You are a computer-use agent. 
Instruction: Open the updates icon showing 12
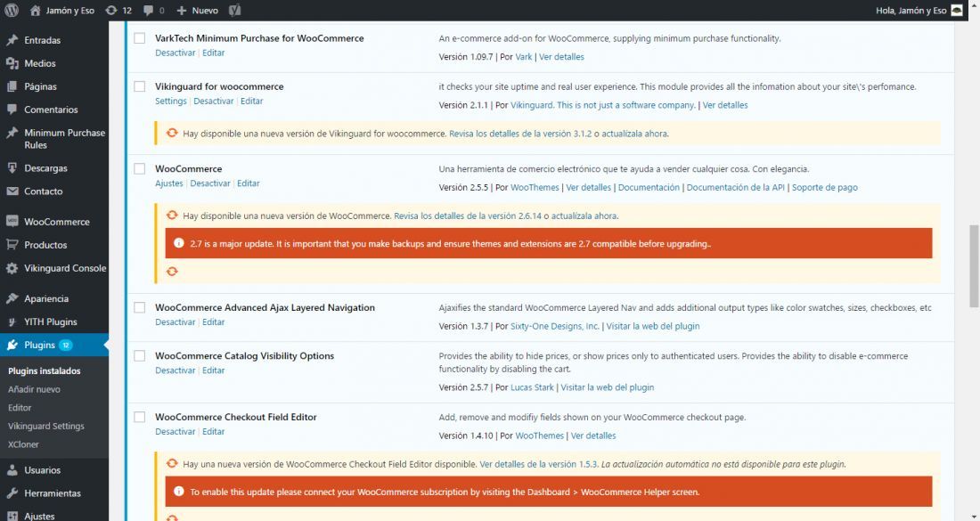click(x=111, y=10)
